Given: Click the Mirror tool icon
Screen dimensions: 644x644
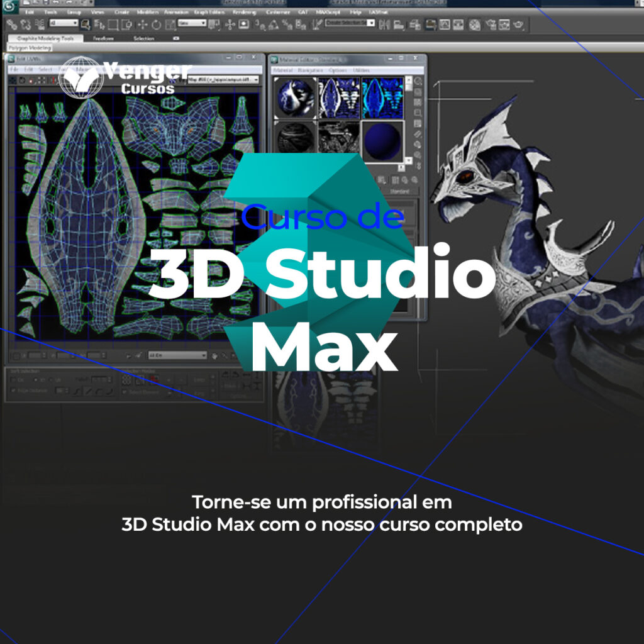Looking at the screenshot, I should point(384,25).
